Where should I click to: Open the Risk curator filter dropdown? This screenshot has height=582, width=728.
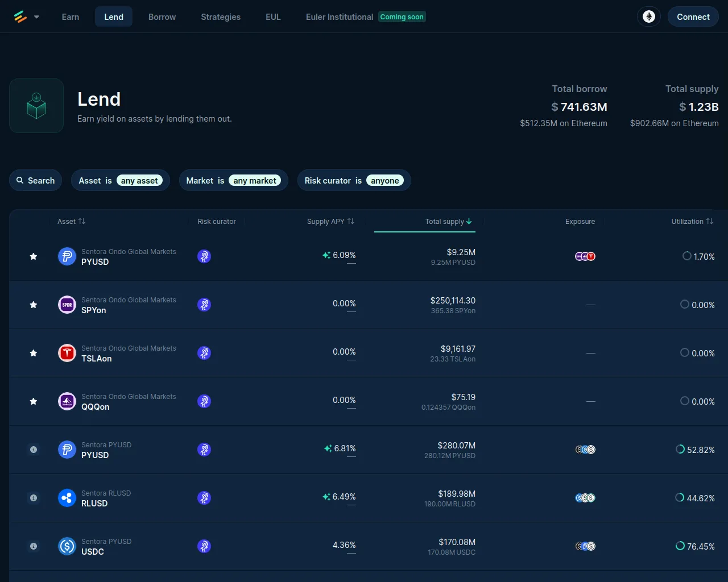[x=354, y=181]
